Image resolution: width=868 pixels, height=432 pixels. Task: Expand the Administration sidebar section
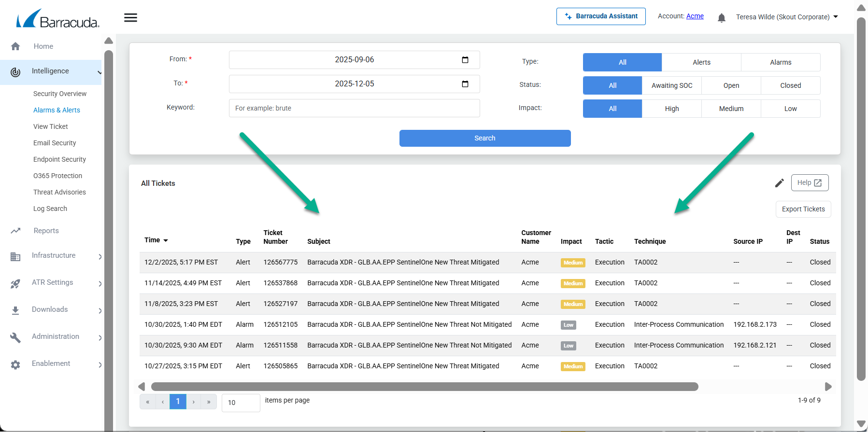click(100, 337)
